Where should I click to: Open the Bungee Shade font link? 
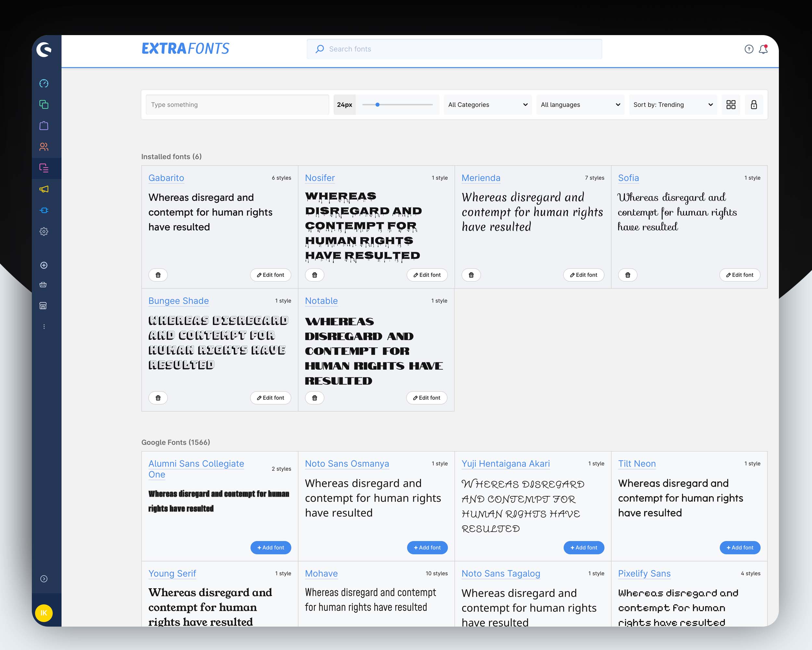tap(179, 301)
